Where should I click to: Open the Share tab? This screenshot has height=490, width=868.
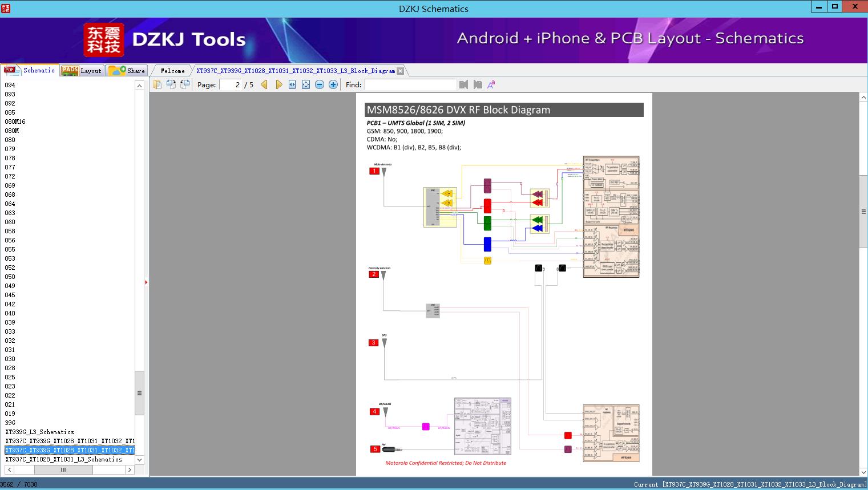[x=127, y=71]
